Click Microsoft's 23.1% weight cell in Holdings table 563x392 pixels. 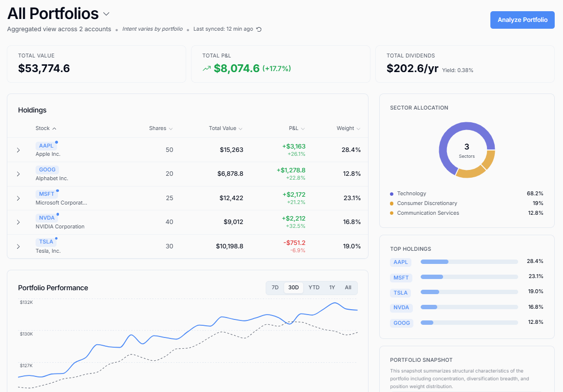point(352,198)
